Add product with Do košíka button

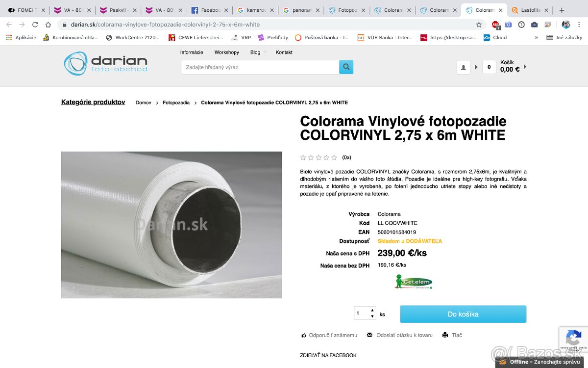click(463, 314)
